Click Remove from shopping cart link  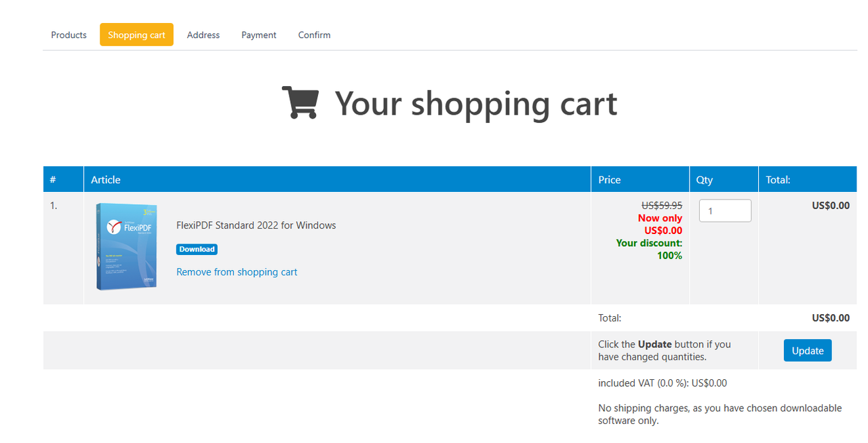click(x=237, y=272)
